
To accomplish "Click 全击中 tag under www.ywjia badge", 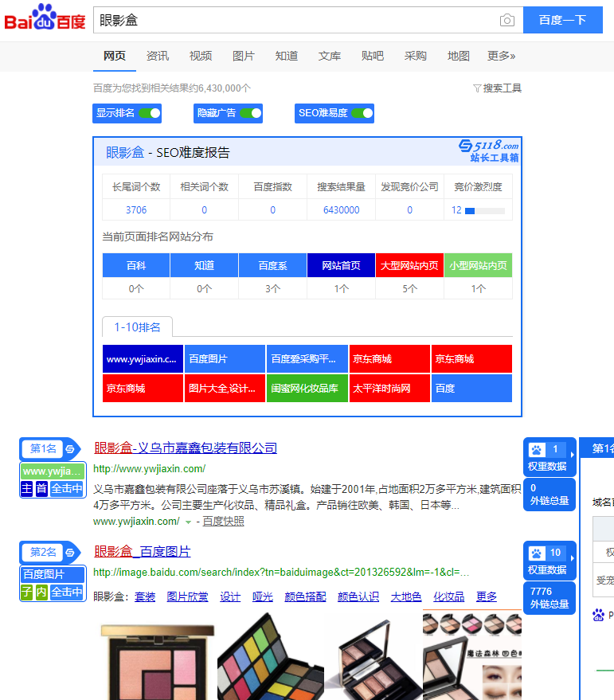I will point(67,488).
